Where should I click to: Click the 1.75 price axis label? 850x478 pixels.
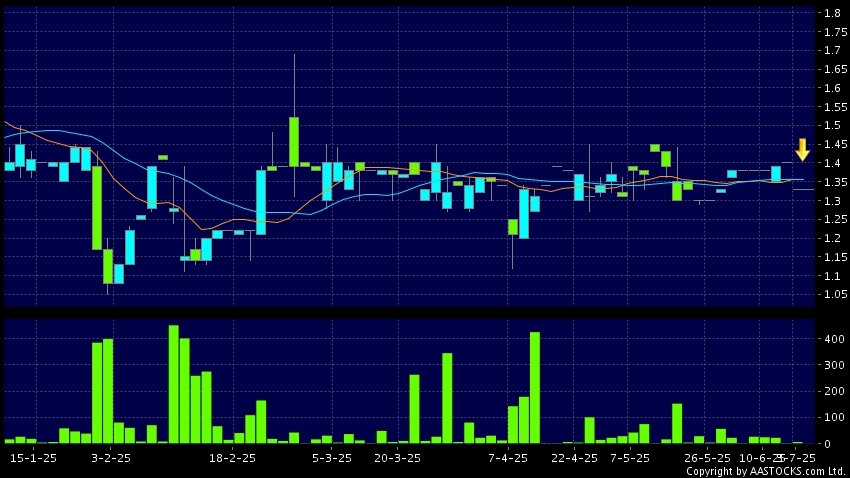click(x=835, y=32)
